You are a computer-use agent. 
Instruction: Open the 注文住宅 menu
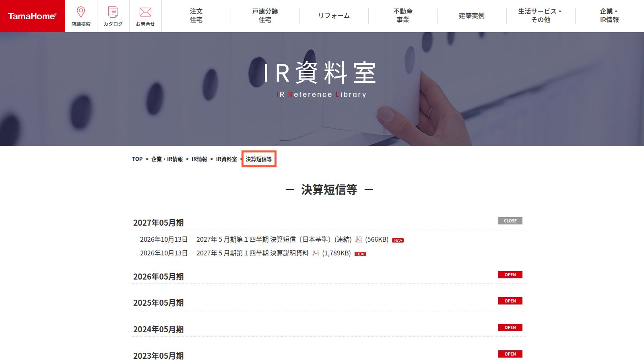pyautogui.click(x=196, y=16)
